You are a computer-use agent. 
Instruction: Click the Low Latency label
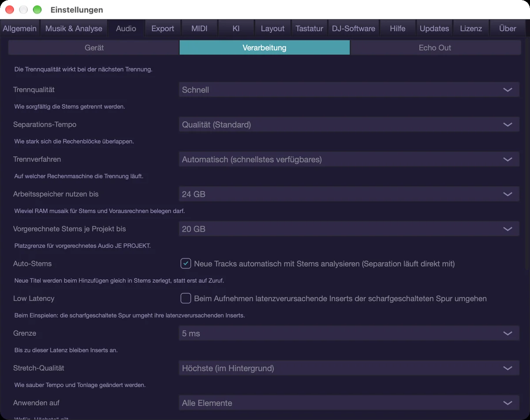pyautogui.click(x=34, y=298)
